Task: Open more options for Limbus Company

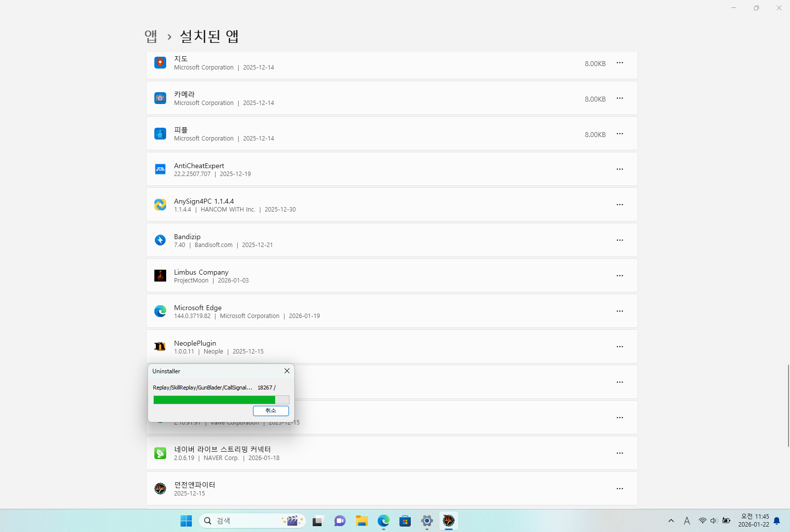Action: pos(620,276)
